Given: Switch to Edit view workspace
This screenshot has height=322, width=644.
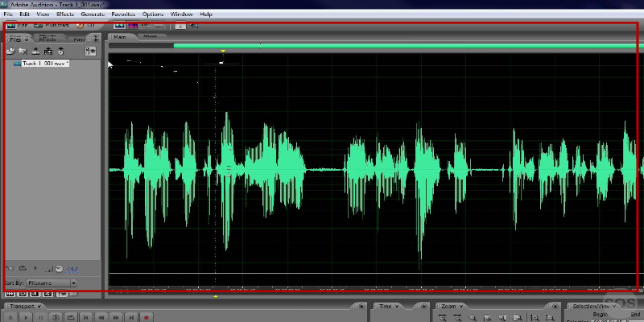Looking at the screenshot, I should [x=17, y=26].
